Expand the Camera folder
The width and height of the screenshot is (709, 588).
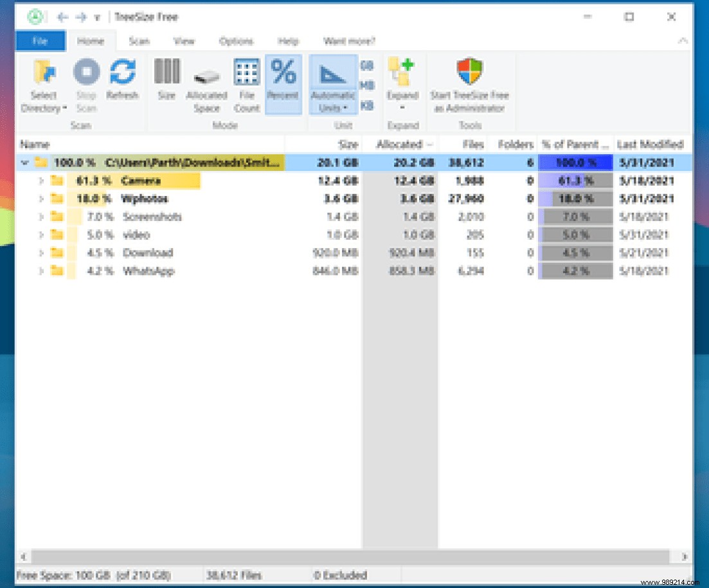(40, 181)
